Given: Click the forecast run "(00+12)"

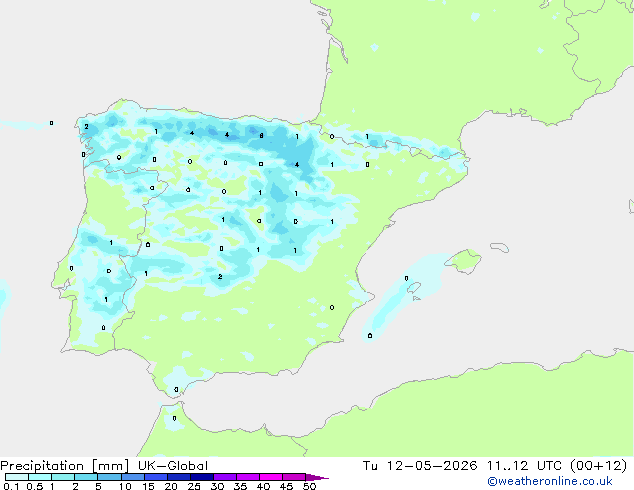Looking at the screenshot, I should (599, 466).
